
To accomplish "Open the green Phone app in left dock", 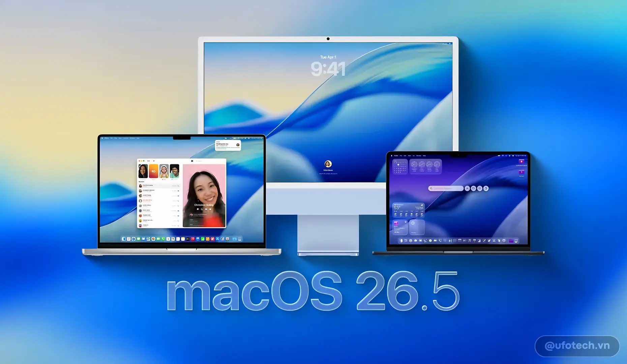I will coord(163,239).
